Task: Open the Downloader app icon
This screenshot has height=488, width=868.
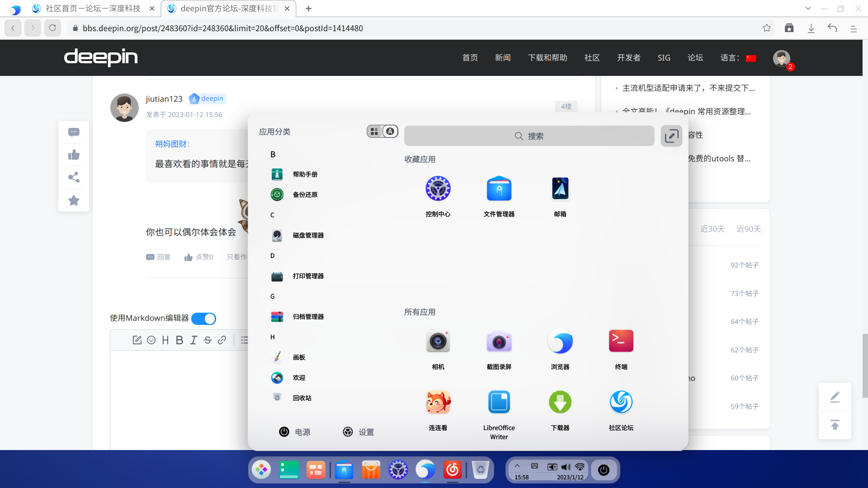Action: tap(560, 403)
